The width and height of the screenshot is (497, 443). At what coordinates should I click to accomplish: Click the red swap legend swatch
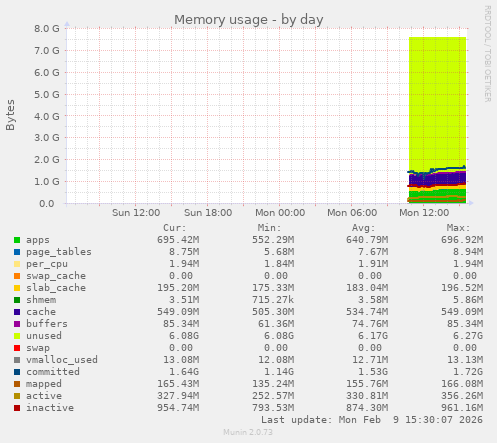(17, 348)
